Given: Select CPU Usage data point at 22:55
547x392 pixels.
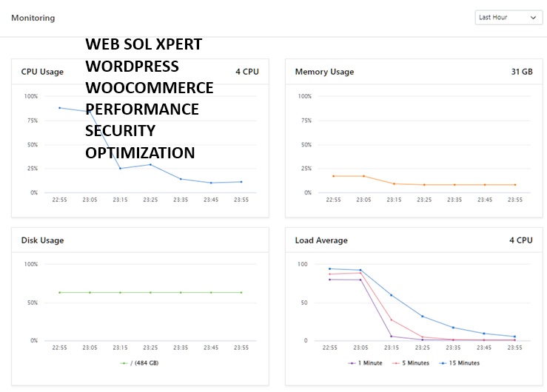Looking at the screenshot, I should [x=60, y=108].
